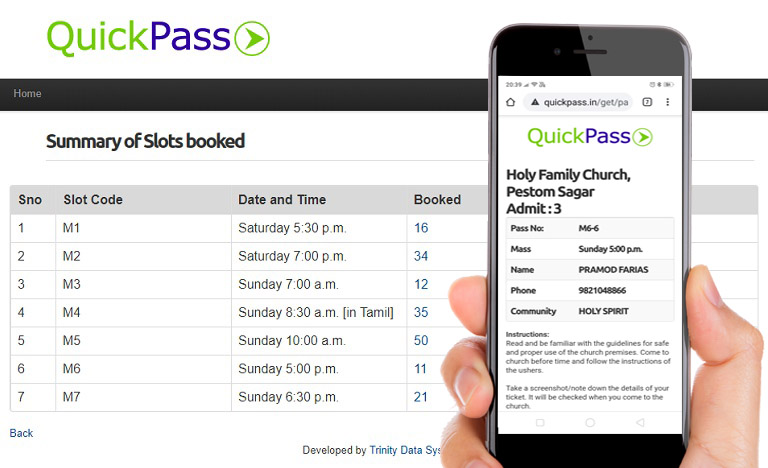Open booked count 35 for slot M4

coord(421,312)
